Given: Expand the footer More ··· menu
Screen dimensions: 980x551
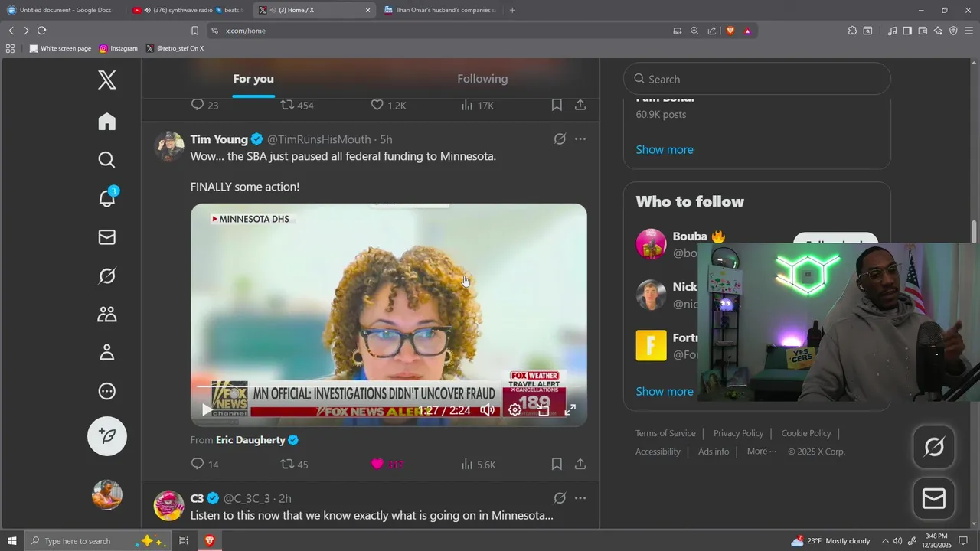Looking at the screenshot, I should point(762,452).
